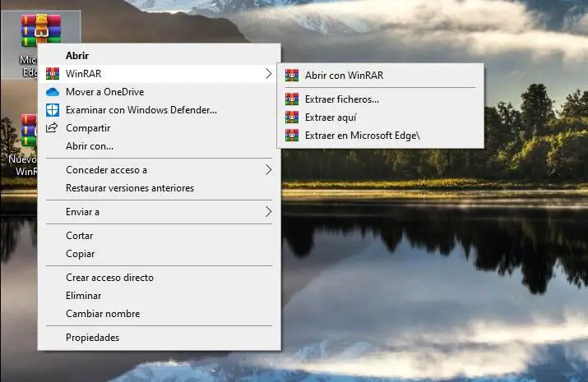Select Copiar in the context menu
The image size is (588, 382).
pos(160,254)
